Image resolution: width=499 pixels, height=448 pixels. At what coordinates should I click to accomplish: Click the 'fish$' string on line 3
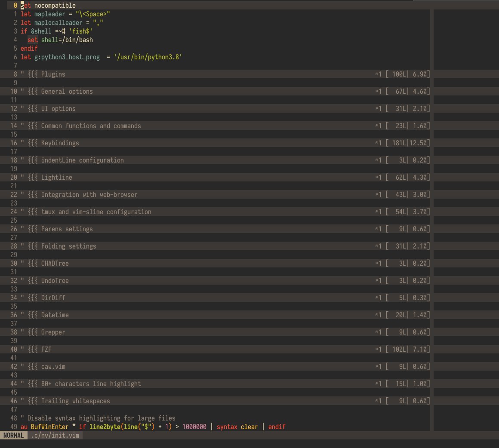click(80, 31)
